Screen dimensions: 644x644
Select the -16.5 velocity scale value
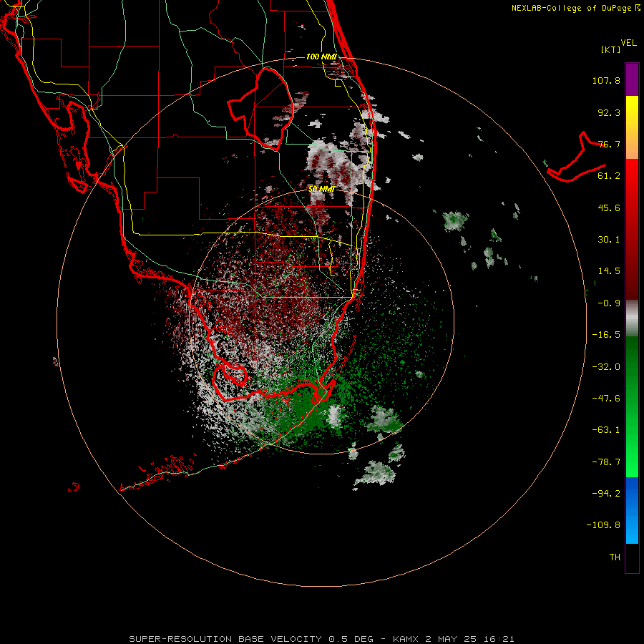pyautogui.click(x=606, y=335)
